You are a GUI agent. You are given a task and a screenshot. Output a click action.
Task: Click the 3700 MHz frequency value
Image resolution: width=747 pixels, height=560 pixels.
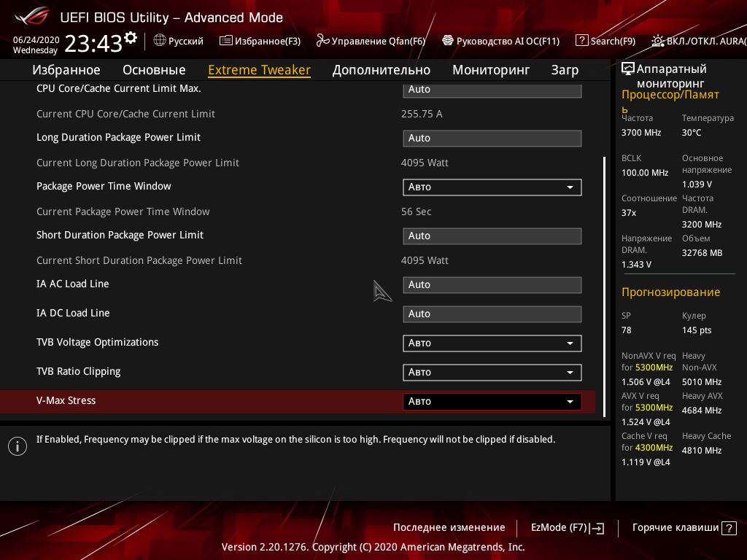click(x=641, y=133)
